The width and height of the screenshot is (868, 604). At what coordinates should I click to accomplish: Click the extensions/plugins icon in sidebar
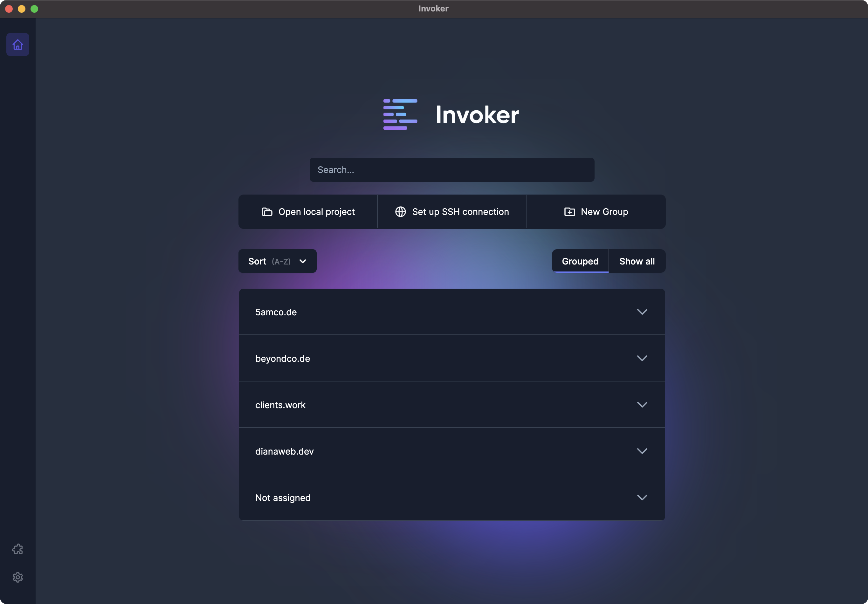[18, 549]
